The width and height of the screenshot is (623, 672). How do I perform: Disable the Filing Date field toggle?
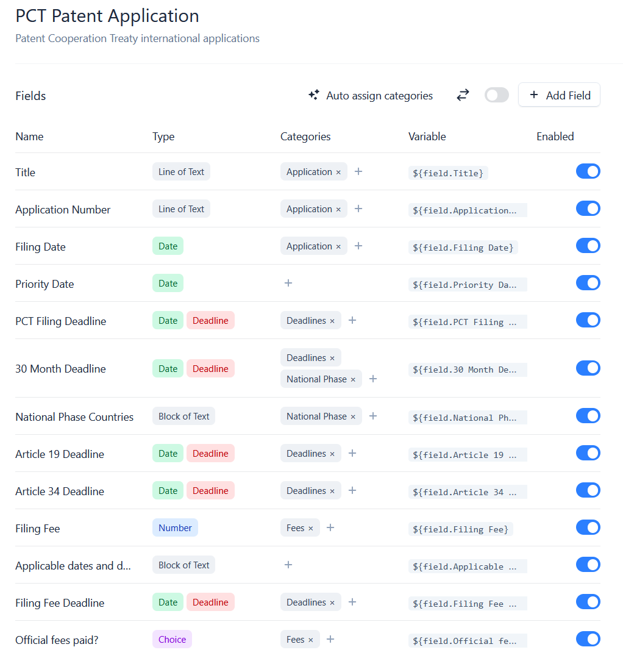point(588,246)
